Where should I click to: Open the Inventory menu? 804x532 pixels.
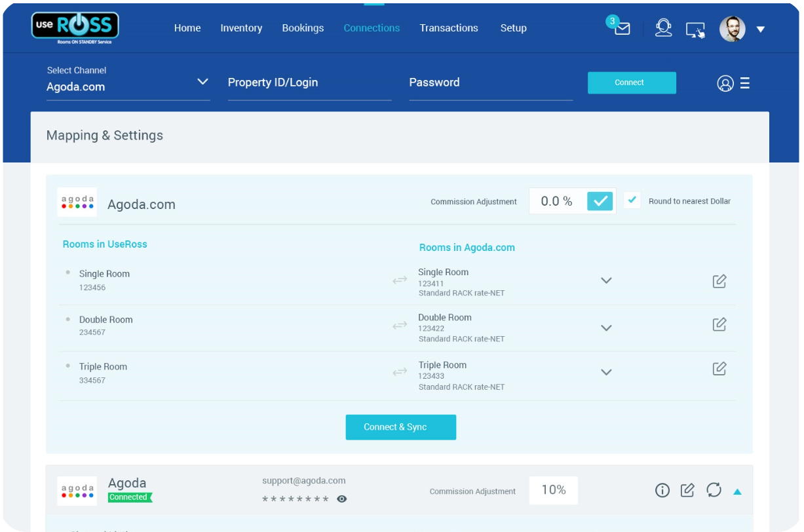coord(241,28)
